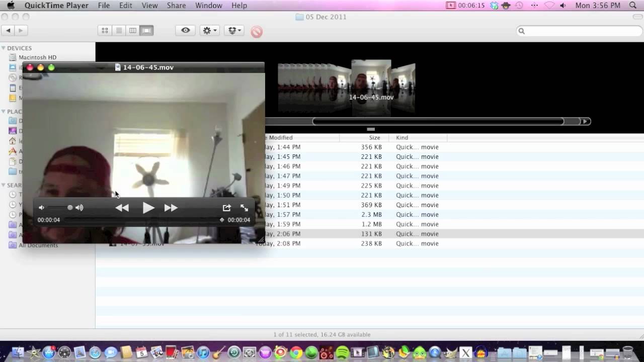644x362 pixels.
Task: Select the 225 KB row modified 1:49 PM
Action: click(x=369, y=186)
